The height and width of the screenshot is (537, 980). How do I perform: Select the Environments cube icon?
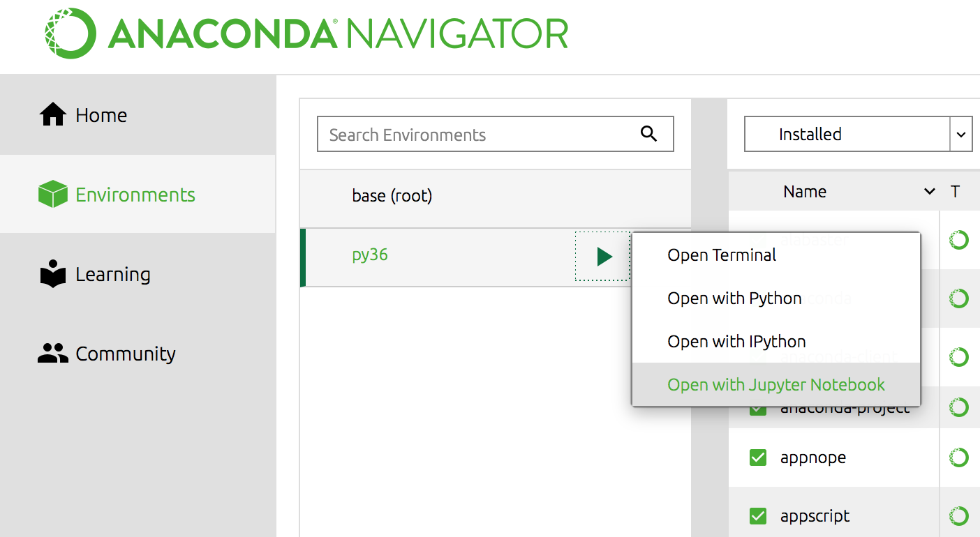(52, 195)
